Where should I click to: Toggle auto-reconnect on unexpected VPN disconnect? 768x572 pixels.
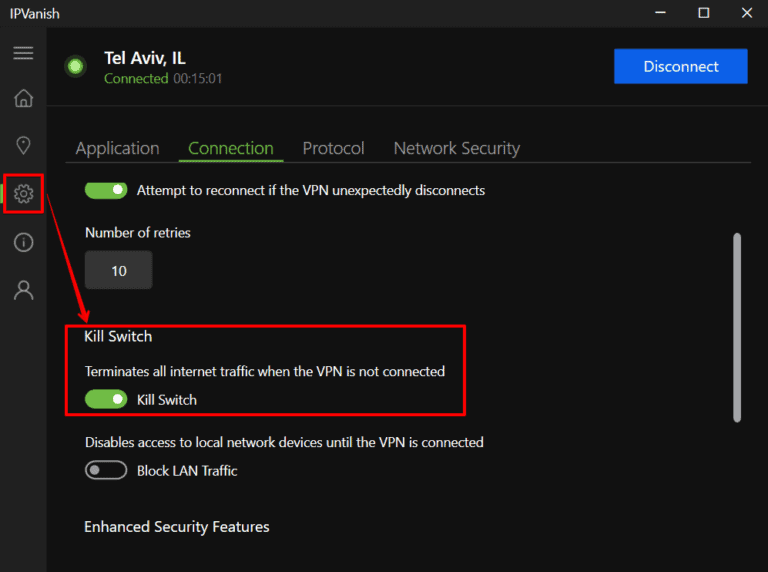pyautogui.click(x=106, y=190)
